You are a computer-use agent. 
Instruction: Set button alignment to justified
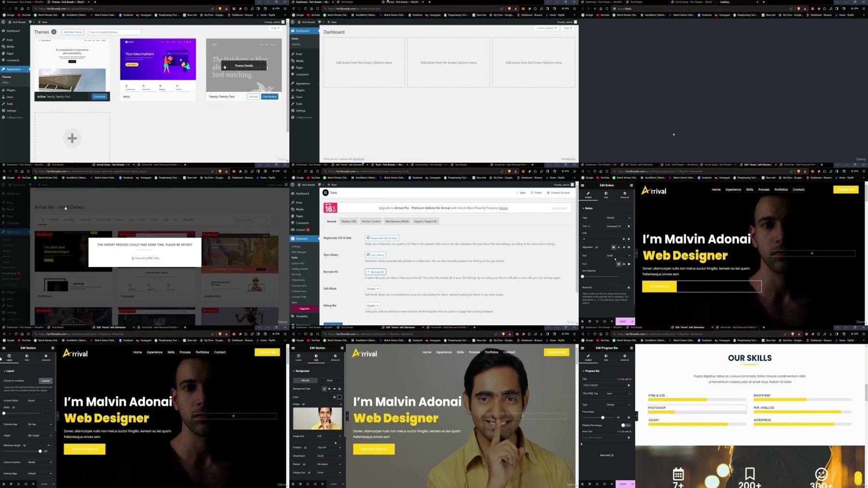coord(629,247)
